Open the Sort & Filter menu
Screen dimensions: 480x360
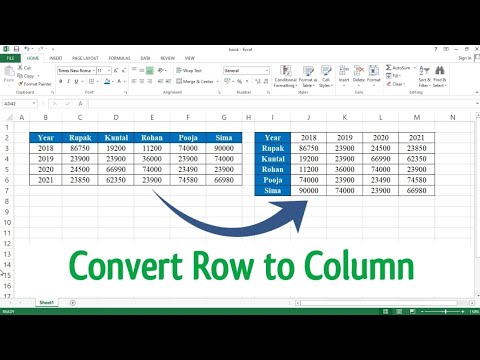(424, 76)
